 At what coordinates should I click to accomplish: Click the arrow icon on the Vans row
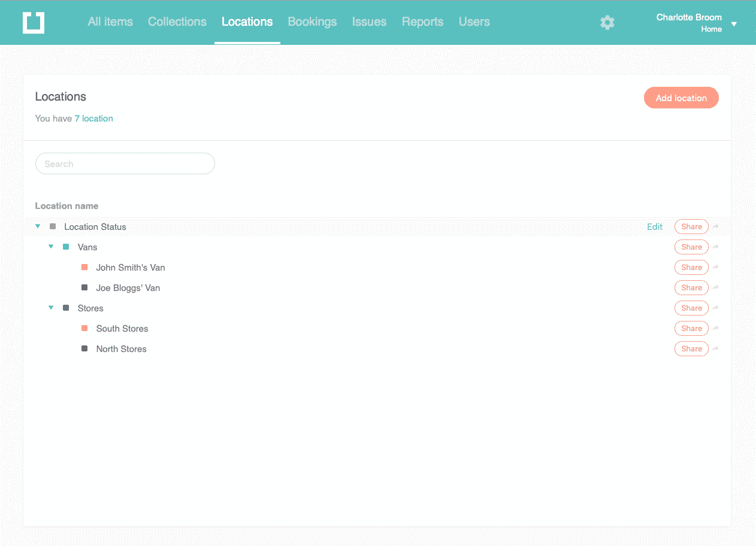coord(716,247)
